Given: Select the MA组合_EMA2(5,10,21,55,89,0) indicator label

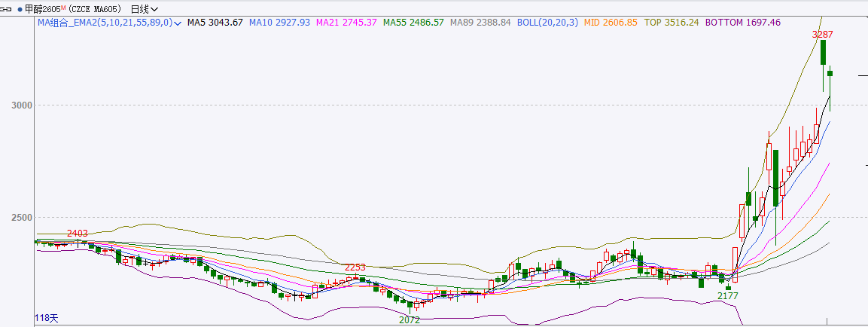Looking at the screenshot, I should coord(105,23).
